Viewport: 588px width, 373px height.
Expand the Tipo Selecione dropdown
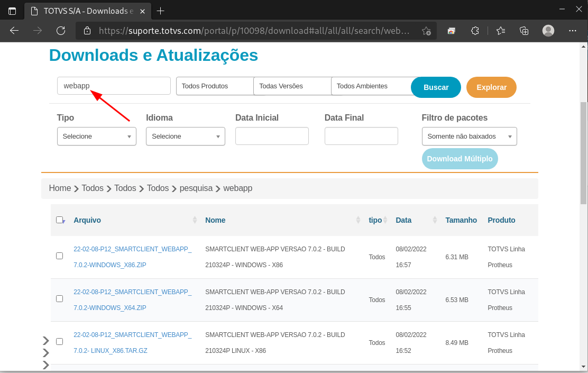(97, 136)
